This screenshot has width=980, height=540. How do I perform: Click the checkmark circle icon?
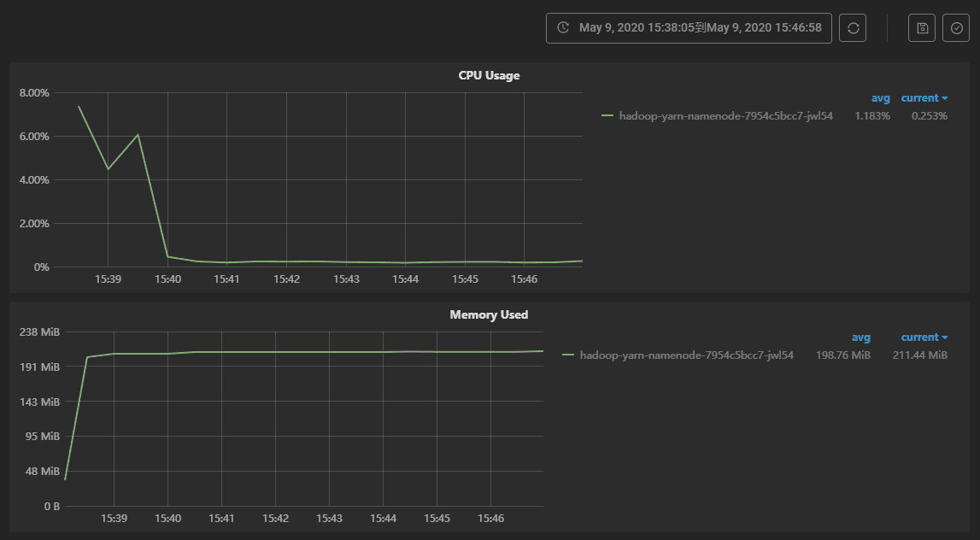(x=956, y=28)
